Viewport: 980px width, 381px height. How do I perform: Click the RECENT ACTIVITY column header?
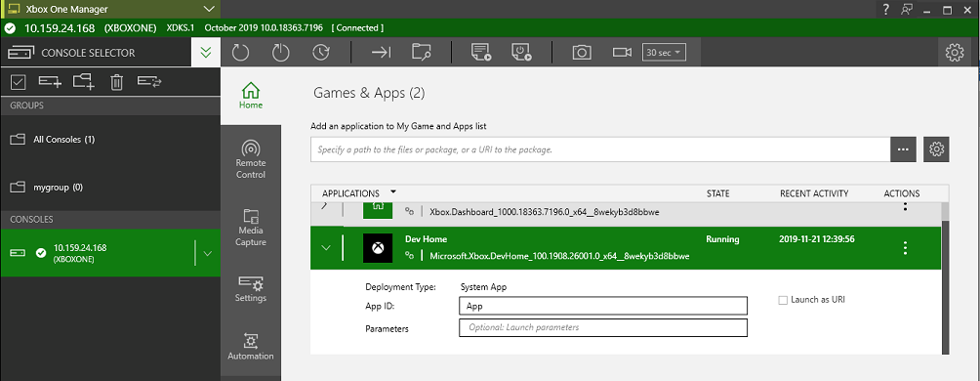coord(814,193)
